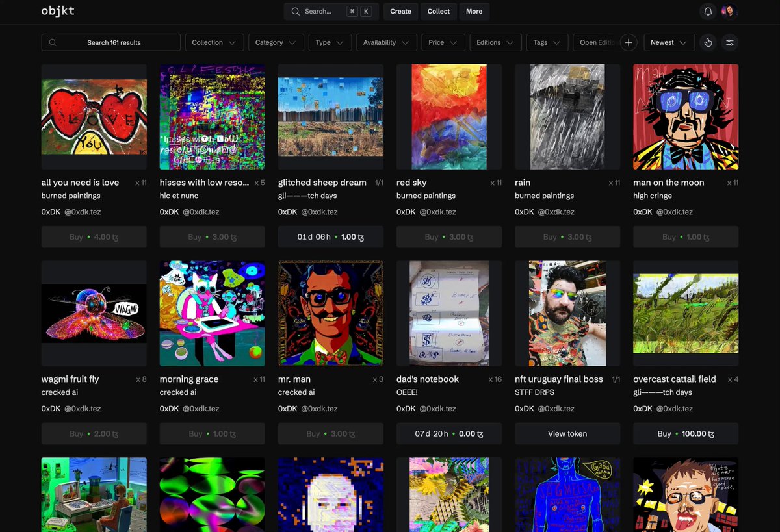This screenshot has width=780, height=532.
Task: Open the wagmi fruit fly thumbnail
Action: (x=94, y=314)
